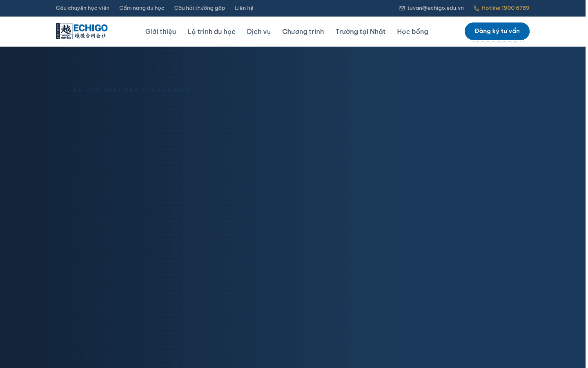
Task: Expand the Chương trình menu
Action: click(x=303, y=31)
